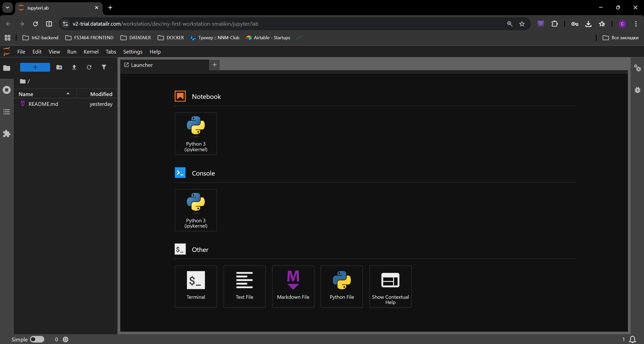
Task: View site information icon in address bar
Action: (x=65, y=24)
